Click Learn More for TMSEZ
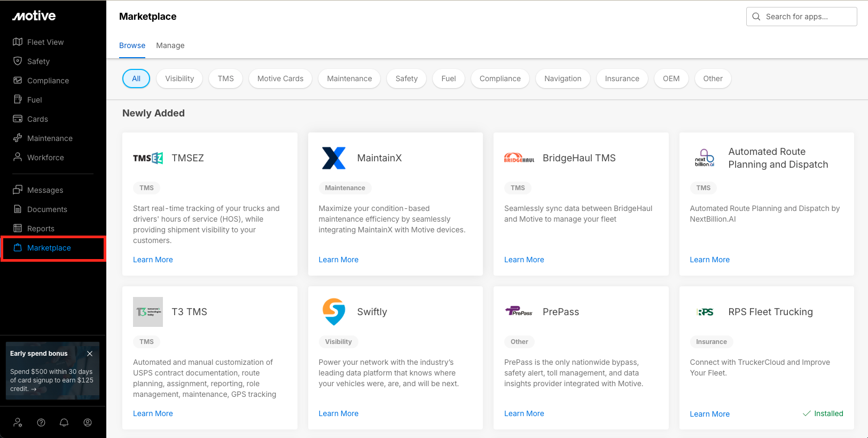This screenshot has height=438, width=868. pyautogui.click(x=153, y=260)
